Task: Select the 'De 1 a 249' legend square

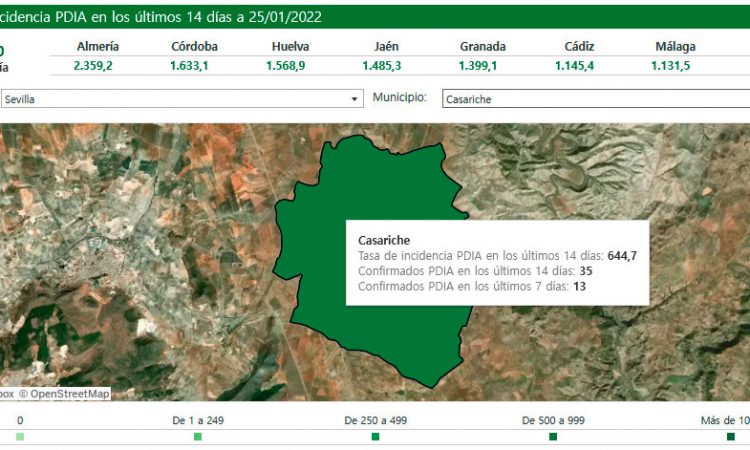Action: click(x=198, y=437)
